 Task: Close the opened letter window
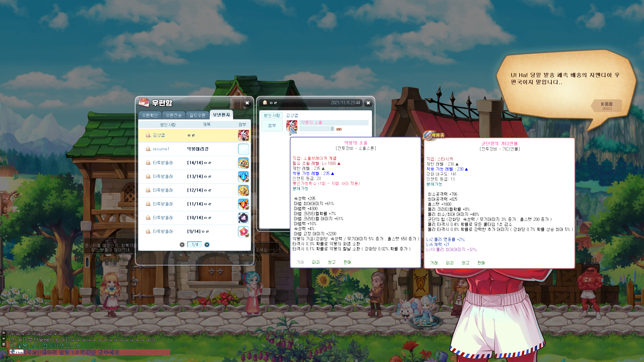click(x=368, y=103)
